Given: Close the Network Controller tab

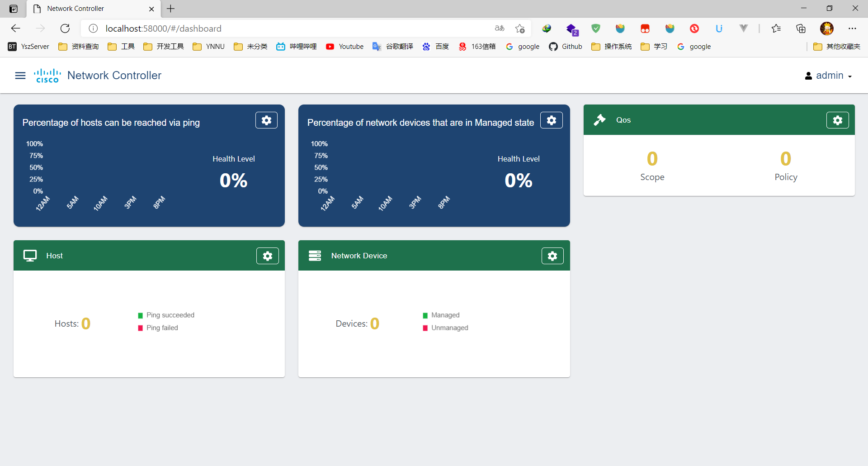Looking at the screenshot, I should pos(151,9).
